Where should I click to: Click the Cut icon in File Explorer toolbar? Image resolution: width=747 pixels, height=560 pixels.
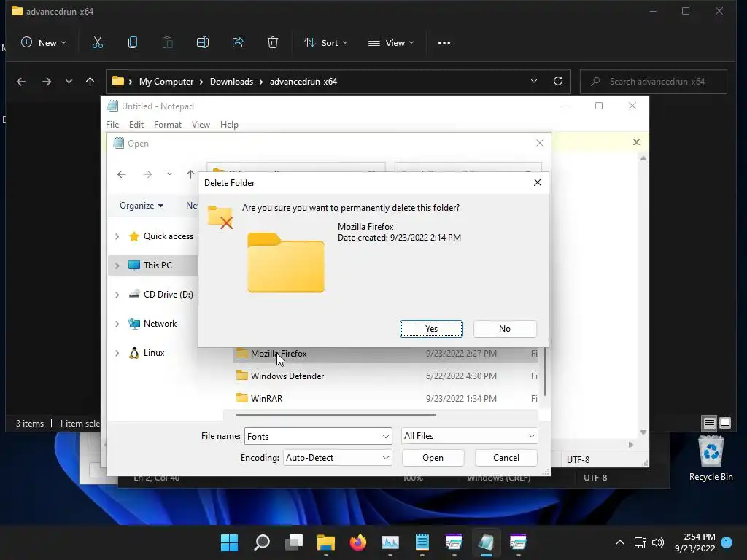(x=98, y=43)
